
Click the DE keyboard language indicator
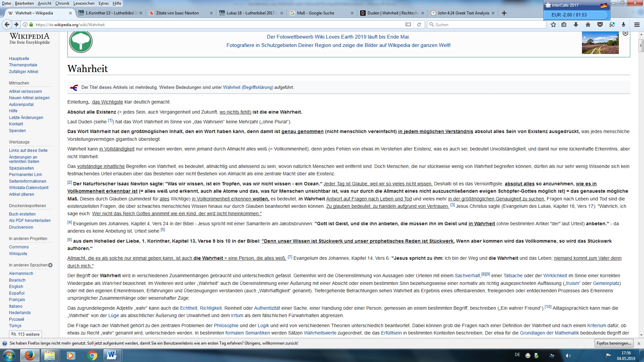517,355
